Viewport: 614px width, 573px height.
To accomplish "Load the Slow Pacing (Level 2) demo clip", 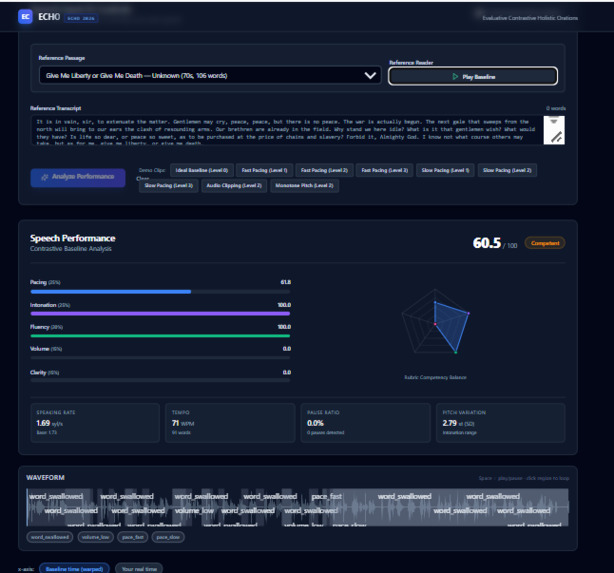I will click(507, 170).
